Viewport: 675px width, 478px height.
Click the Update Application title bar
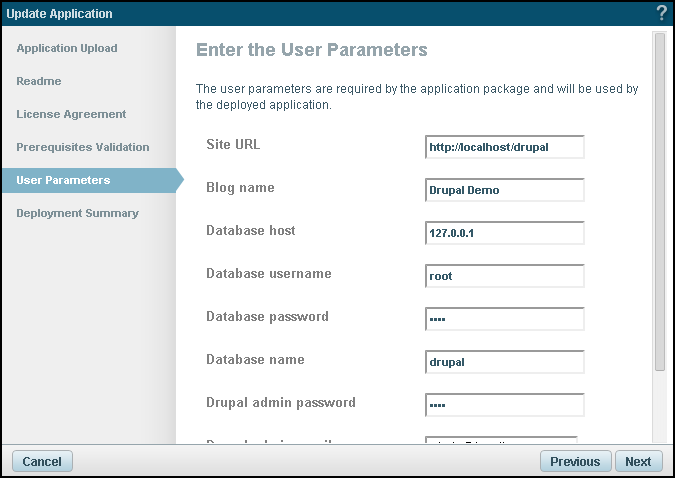300,13
